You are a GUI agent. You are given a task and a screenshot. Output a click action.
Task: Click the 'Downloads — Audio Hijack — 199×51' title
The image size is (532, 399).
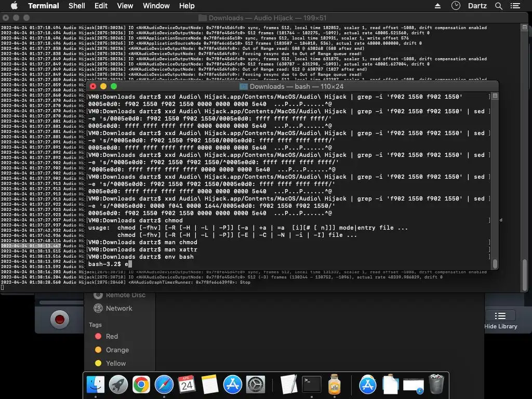click(268, 18)
